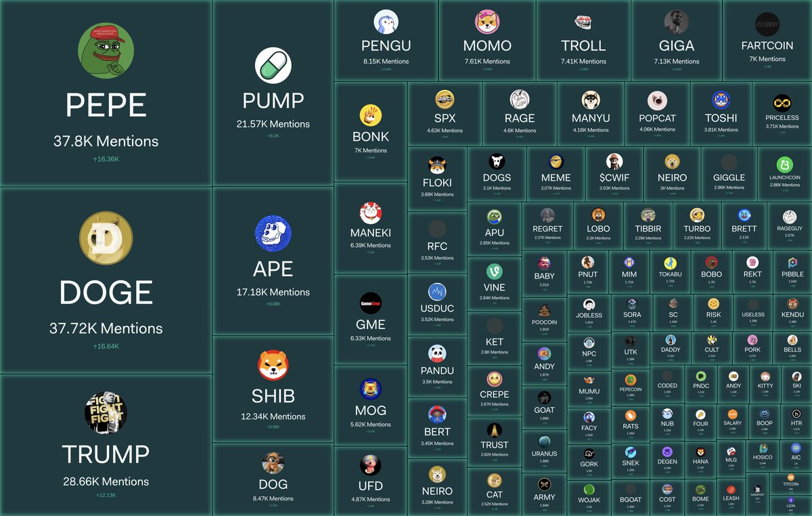
Task: Click the MOG cat icon
Action: point(371,389)
